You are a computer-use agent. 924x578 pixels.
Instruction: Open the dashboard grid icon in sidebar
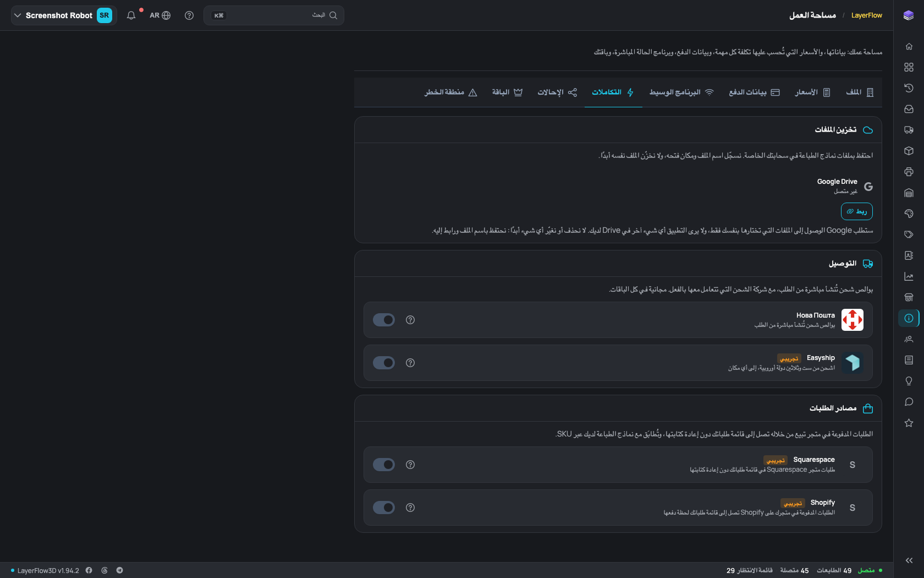point(909,67)
